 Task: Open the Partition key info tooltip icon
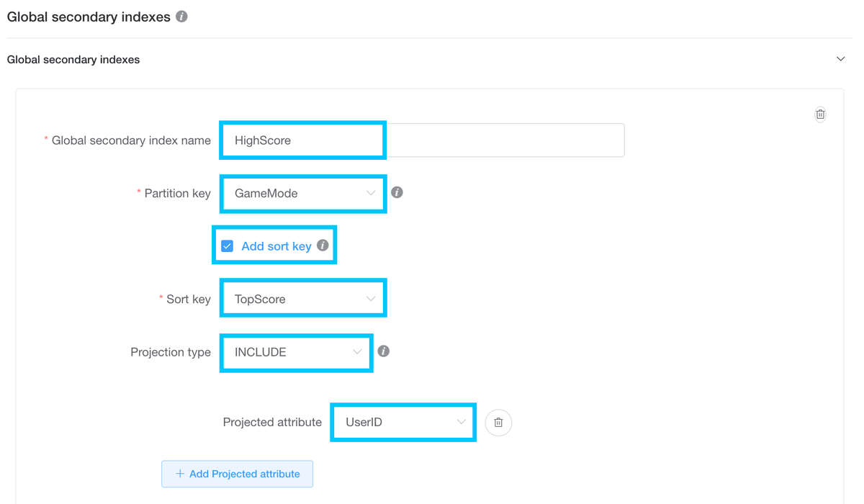click(x=397, y=193)
